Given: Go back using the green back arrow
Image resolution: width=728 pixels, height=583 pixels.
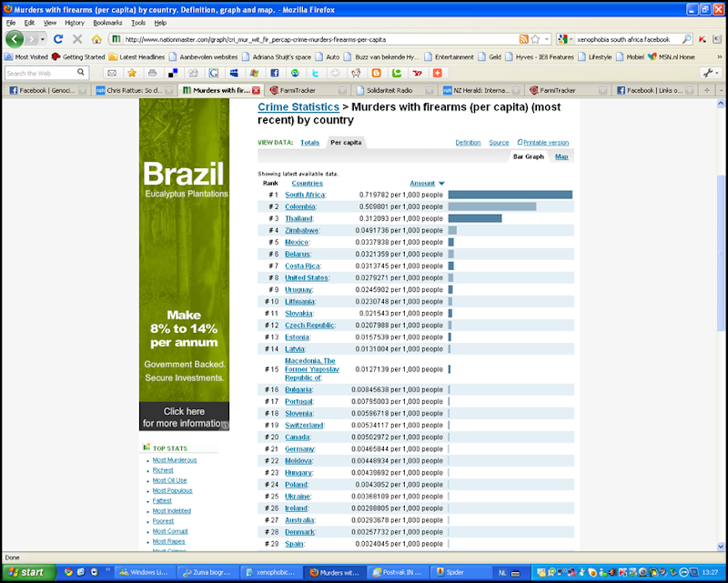Looking at the screenshot, I should pos(15,39).
